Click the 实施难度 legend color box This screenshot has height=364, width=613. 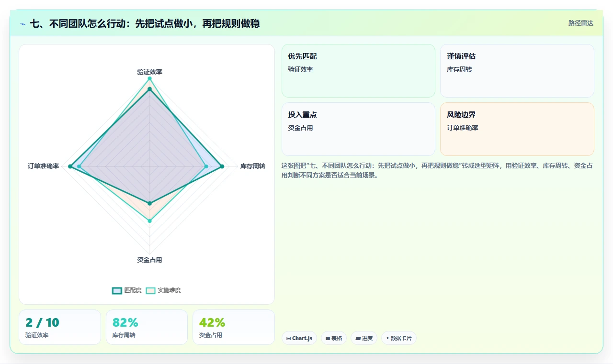pyautogui.click(x=150, y=290)
